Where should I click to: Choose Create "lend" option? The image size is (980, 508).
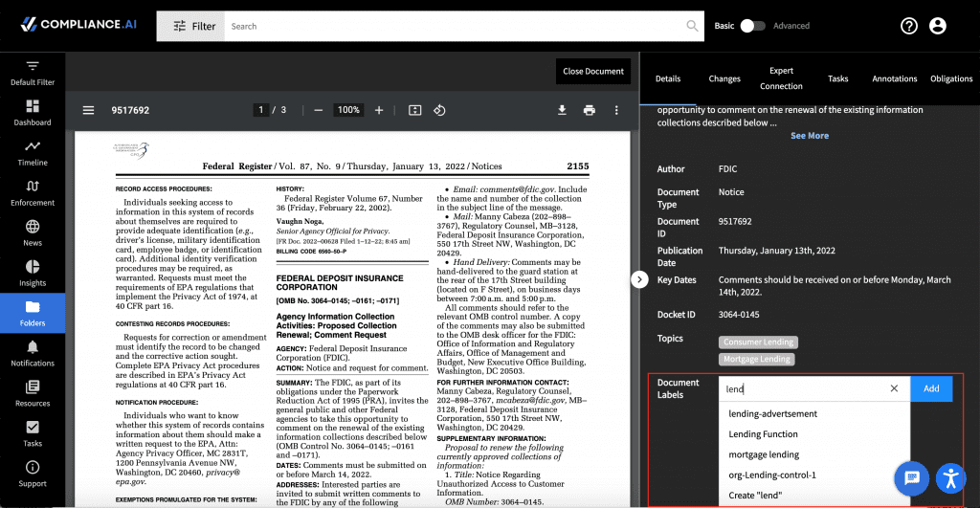pyautogui.click(x=814, y=495)
